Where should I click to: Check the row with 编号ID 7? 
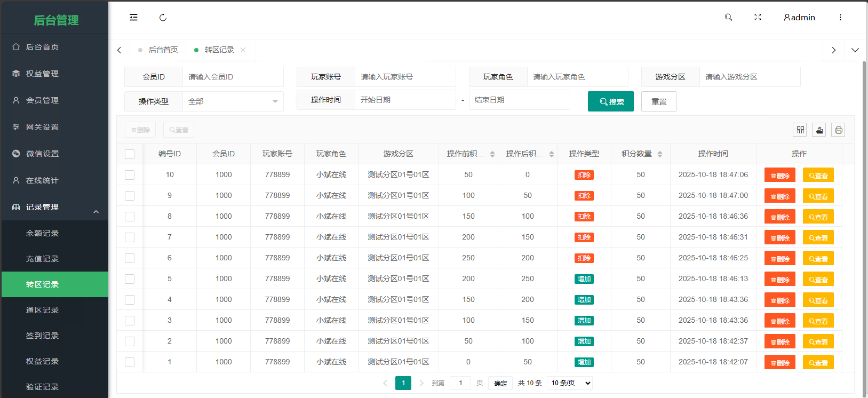[x=130, y=237]
